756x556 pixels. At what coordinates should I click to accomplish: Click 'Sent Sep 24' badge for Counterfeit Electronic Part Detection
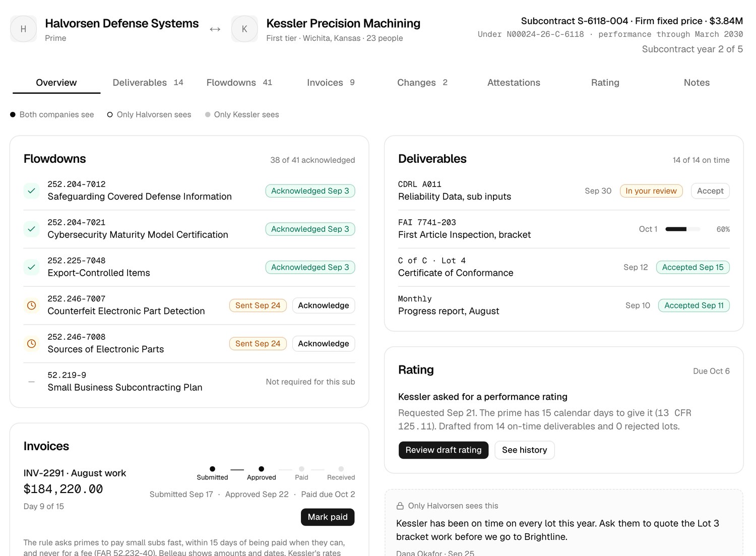[258, 305]
